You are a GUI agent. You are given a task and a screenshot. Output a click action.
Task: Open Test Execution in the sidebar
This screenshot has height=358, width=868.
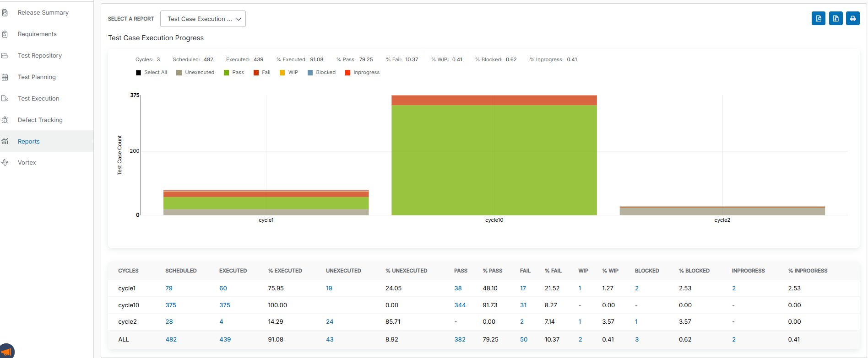38,99
